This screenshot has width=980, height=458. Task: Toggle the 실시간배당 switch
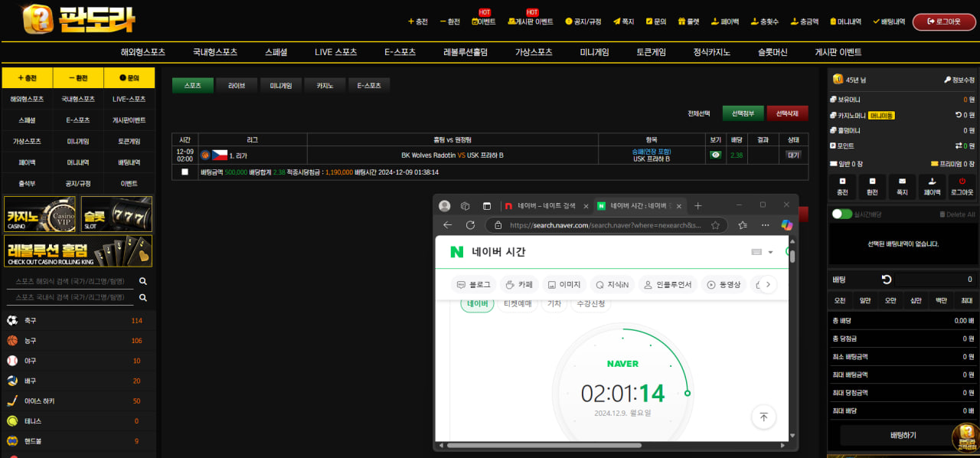(841, 214)
